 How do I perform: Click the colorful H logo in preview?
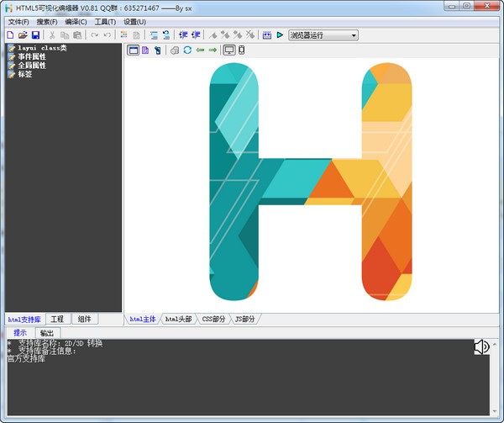(x=309, y=181)
